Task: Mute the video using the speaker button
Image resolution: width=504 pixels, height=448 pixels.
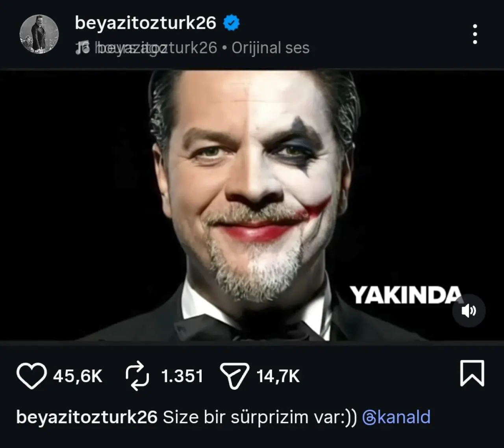Action: (x=469, y=310)
